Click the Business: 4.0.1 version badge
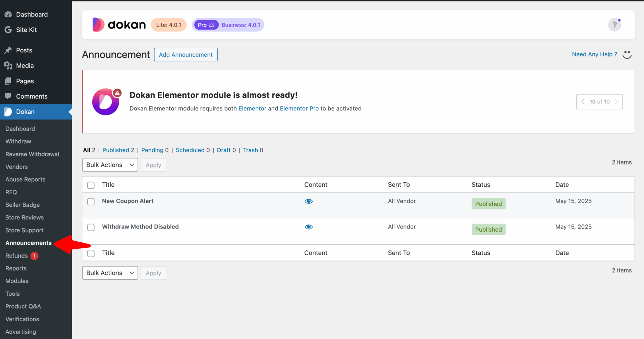 [x=241, y=25]
